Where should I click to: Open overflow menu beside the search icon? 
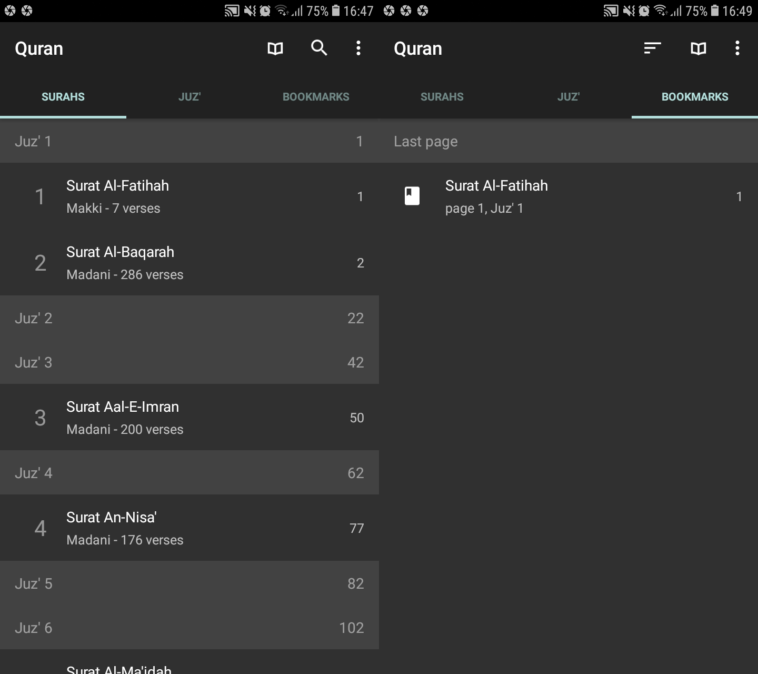[x=358, y=48]
